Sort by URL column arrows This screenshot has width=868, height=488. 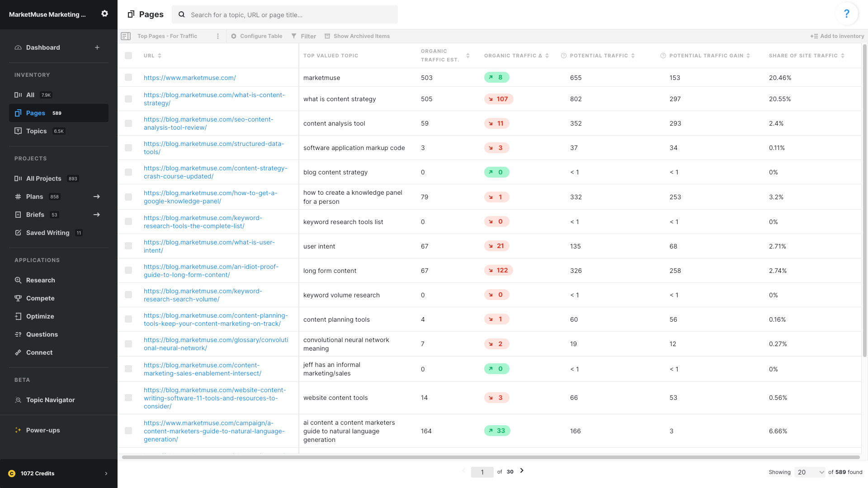[x=160, y=56]
